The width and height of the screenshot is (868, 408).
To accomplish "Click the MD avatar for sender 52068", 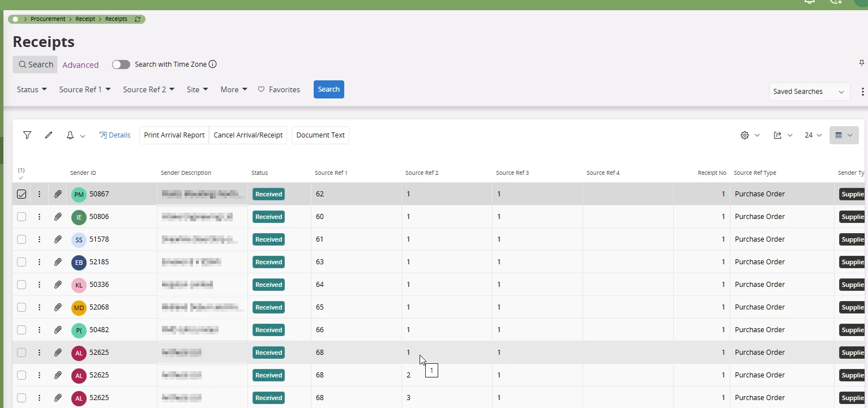I will [x=79, y=308].
